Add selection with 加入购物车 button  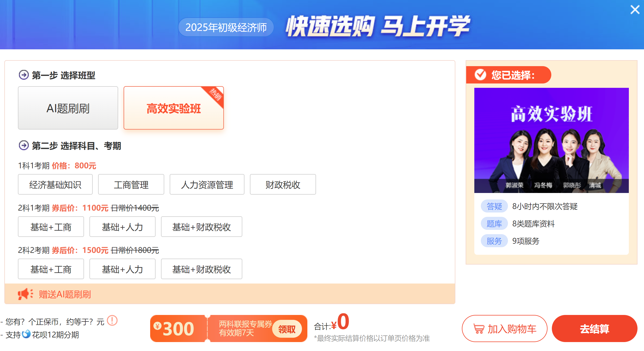(505, 329)
